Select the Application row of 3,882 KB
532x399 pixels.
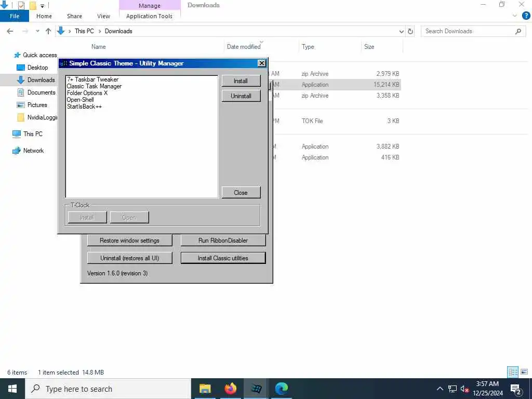(336, 147)
